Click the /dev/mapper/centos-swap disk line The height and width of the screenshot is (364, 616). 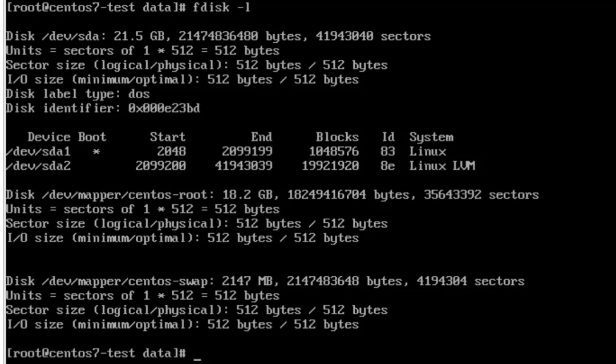click(265, 281)
